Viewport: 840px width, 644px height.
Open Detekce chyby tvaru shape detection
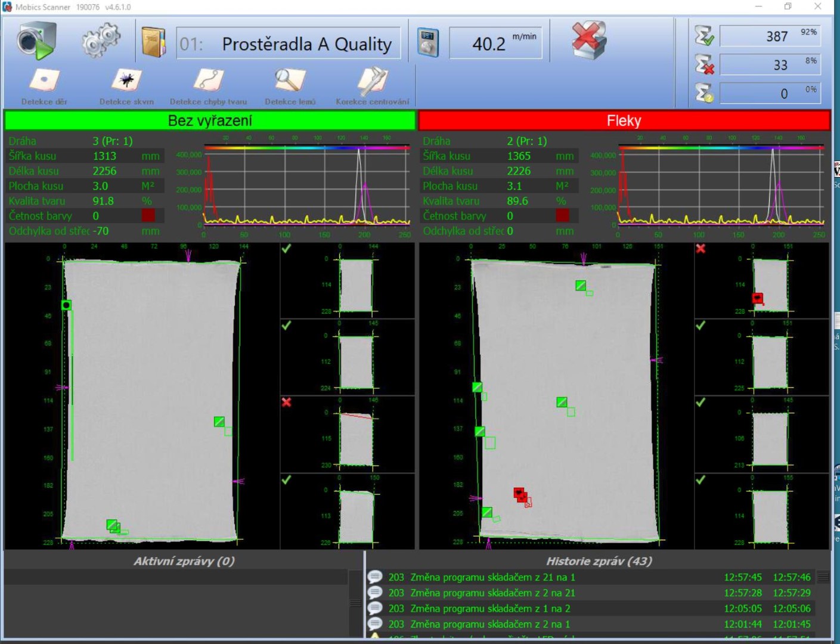208,87
